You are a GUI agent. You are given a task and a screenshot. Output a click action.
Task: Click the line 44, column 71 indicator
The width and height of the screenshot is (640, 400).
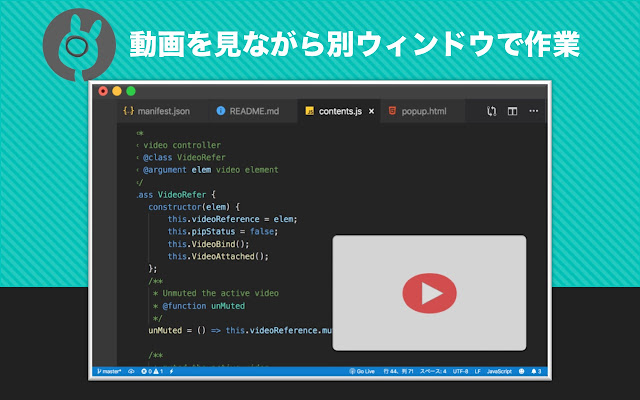click(398, 371)
